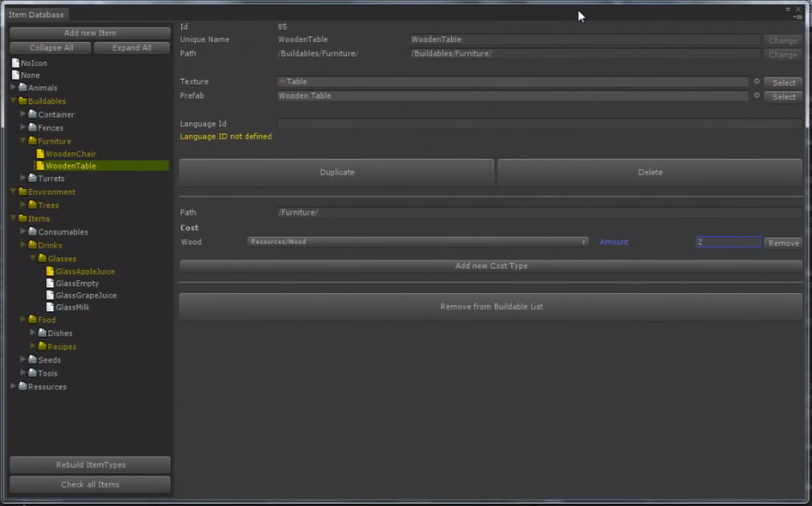Click the WoodenChair item icon

pyautogui.click(x=40, y=155)
